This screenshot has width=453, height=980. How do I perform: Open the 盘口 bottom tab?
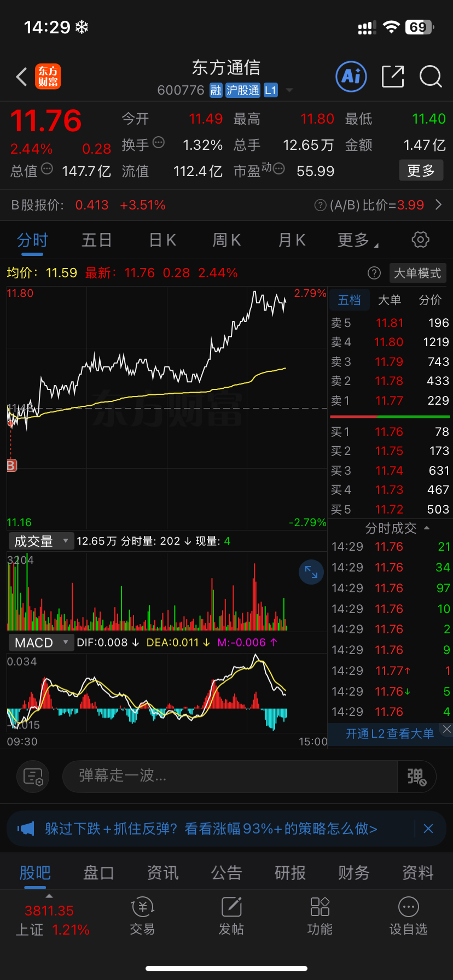98,873
